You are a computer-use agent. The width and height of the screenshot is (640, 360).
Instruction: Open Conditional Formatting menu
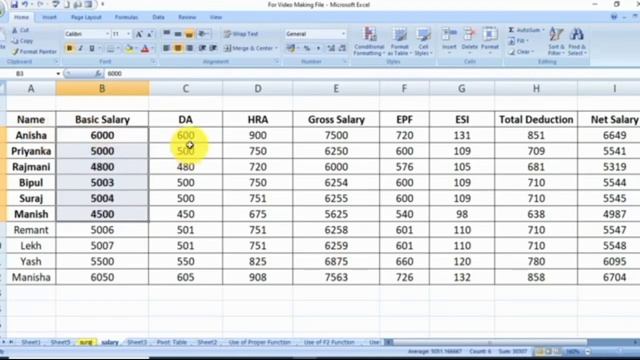[x=369, y=41]
